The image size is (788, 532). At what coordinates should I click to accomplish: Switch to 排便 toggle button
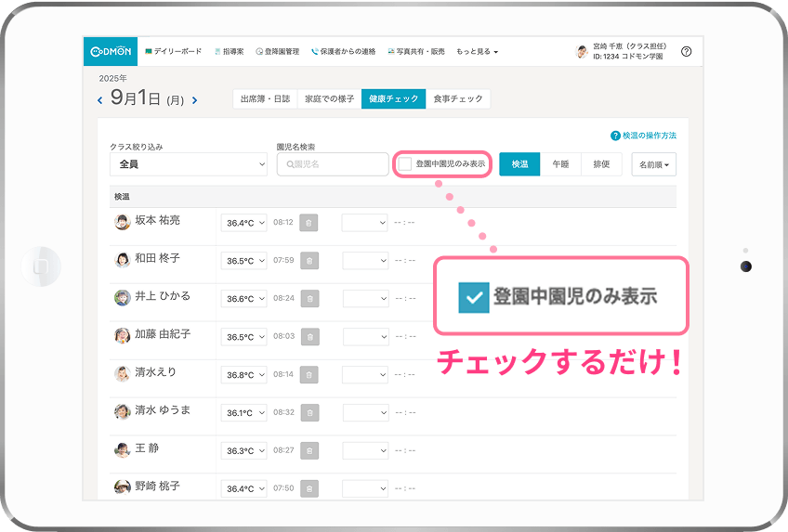[601, 164]
